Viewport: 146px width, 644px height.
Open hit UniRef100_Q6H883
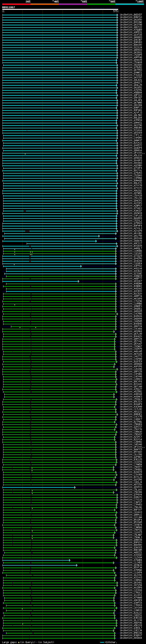click(x=131, y=37)
